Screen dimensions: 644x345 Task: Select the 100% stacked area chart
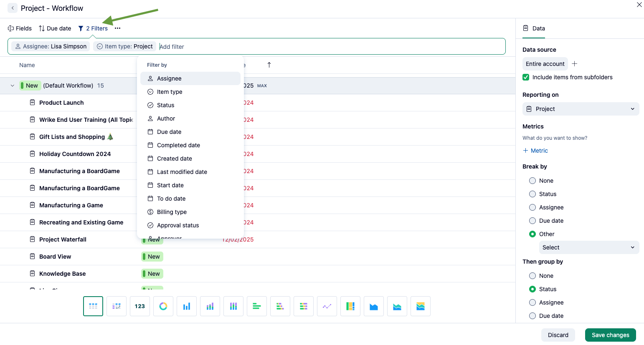(421, 306)
